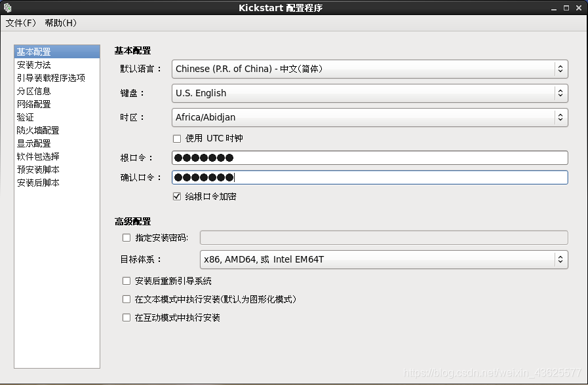Image resolution: width=588 pixels, height=385 pixels.
Task: Click the 指定安装密码 text field
Action: [384, 238]
